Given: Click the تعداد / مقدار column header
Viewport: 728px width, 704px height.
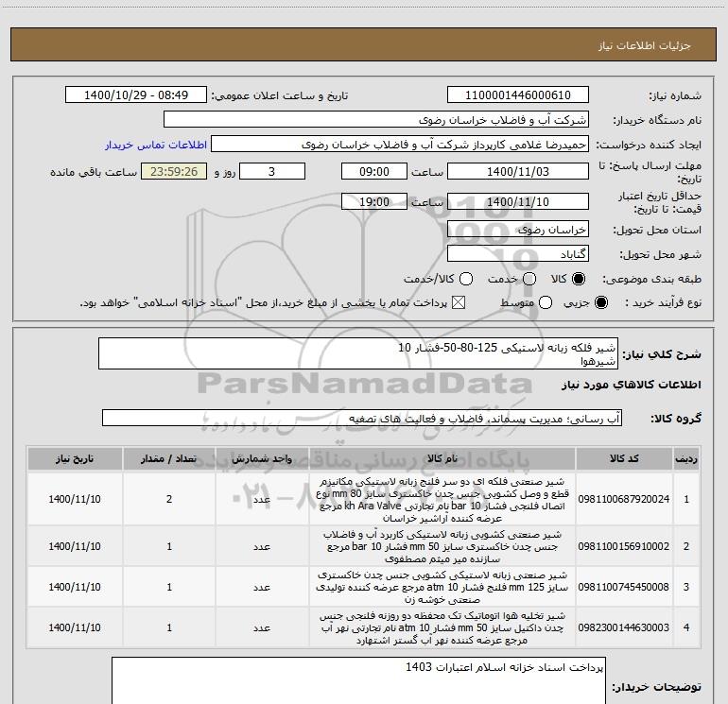Looking at the screenshot, I should click(x=169, y=458).
